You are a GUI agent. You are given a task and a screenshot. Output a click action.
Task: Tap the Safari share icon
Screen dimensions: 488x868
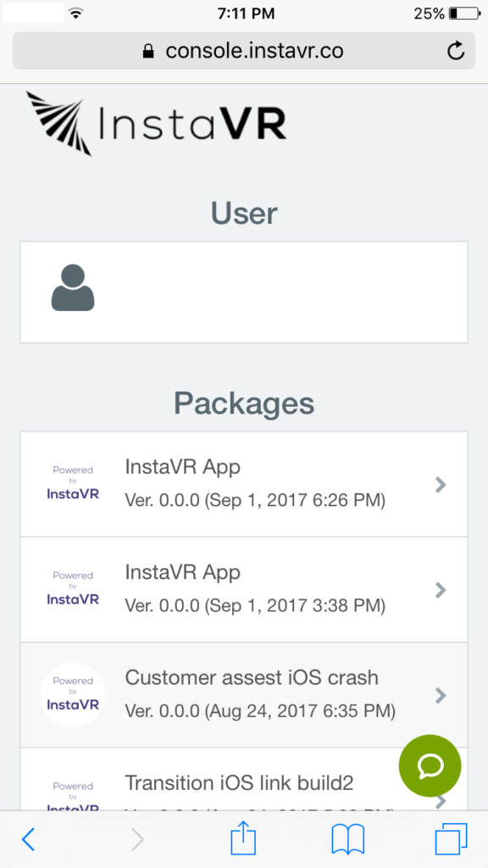coord(243,839)
